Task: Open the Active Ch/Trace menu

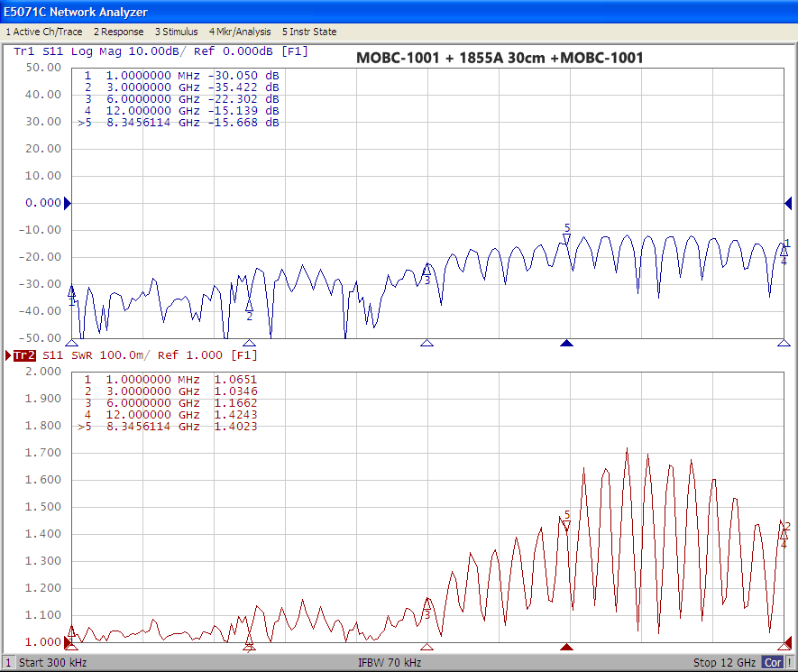Action: pyautogui.click(x=44, y=32)
